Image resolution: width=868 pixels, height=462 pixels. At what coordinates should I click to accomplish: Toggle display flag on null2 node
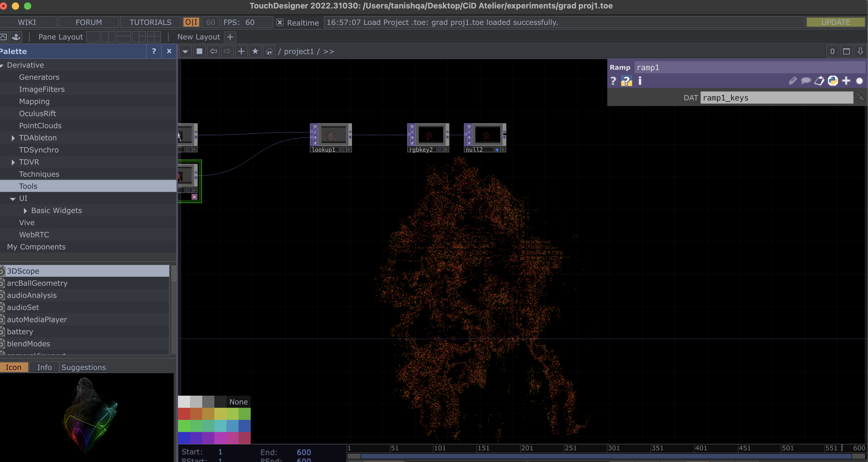(497, 150)
